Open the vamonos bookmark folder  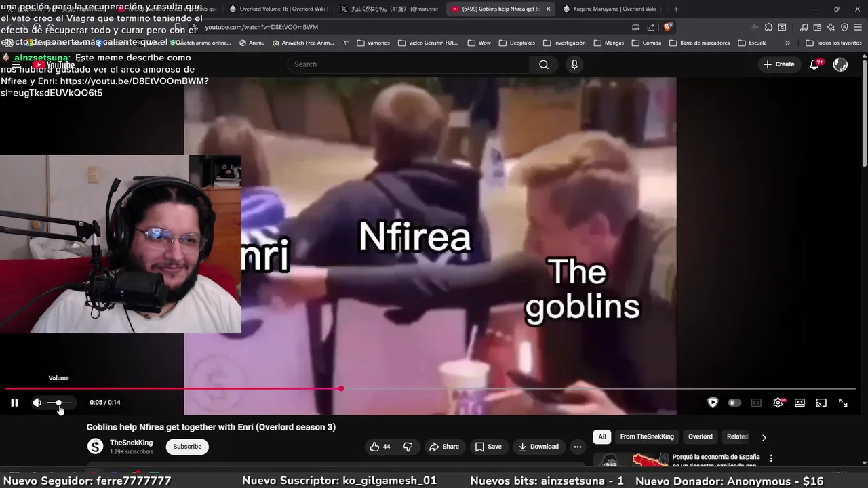pos(373,43)
